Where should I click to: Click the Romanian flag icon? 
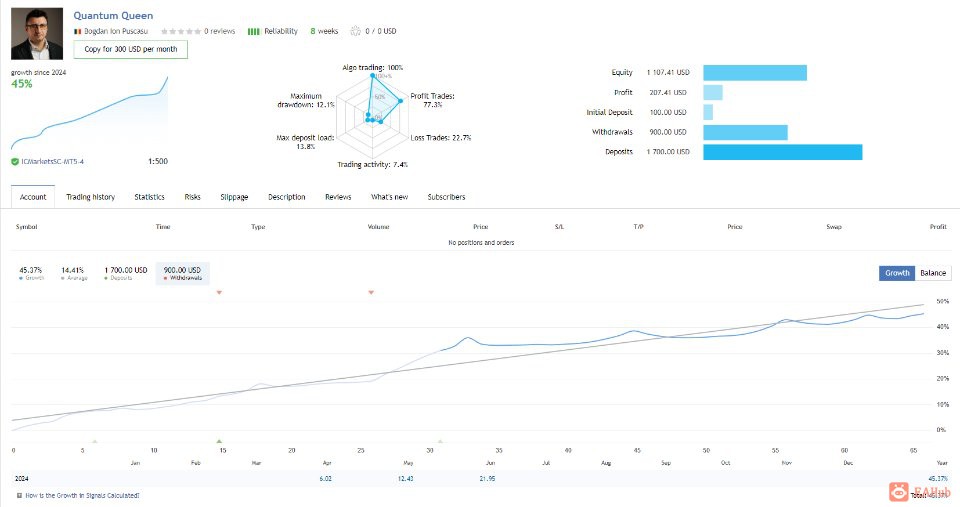[x=77, y=31]
